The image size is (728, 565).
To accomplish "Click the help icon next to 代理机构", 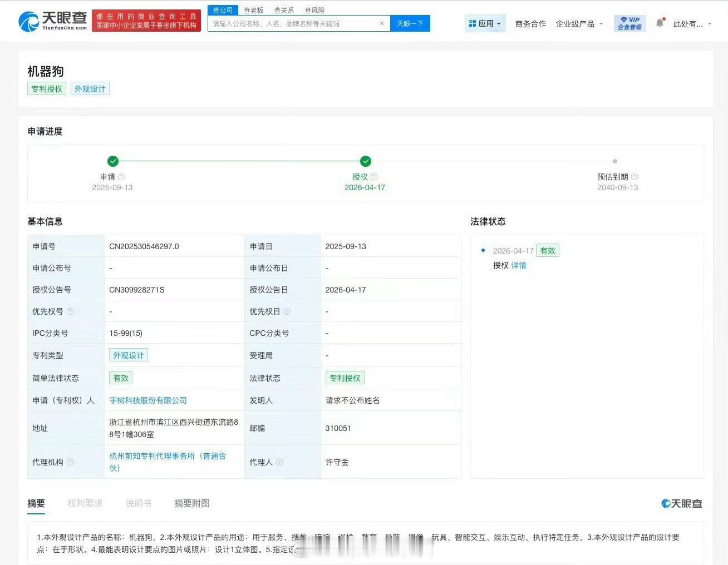I will [x=70, y=462].
